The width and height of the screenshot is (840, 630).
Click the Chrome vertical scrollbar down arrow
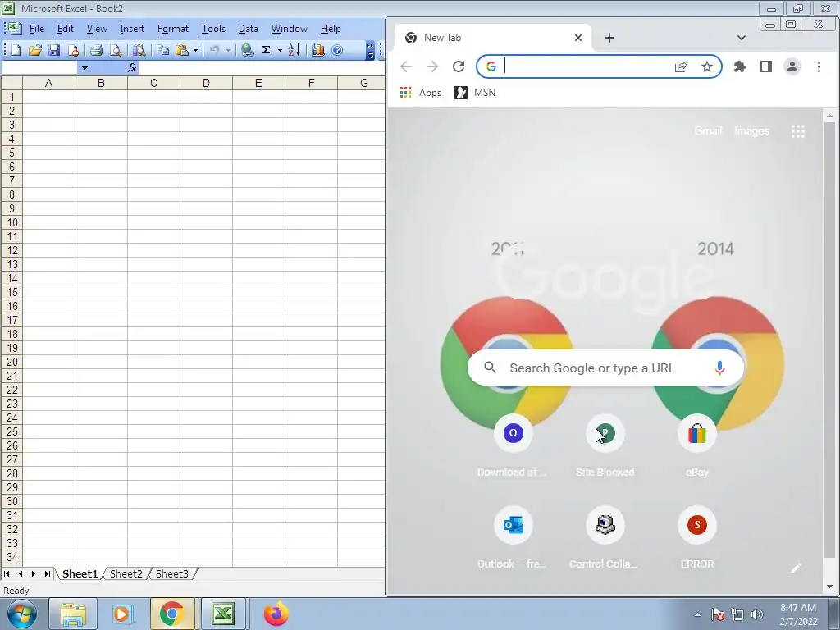click(x=829, y=587)
